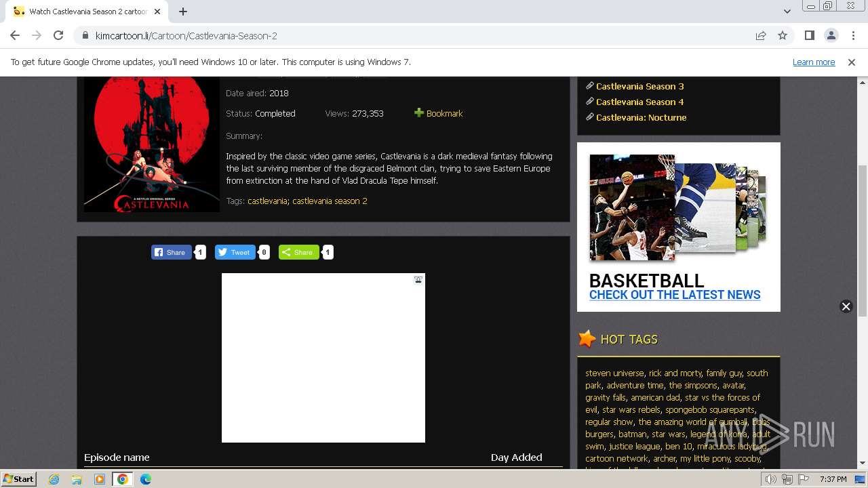Bookmark this tab with the star icon
The image size is (868, 488).
(x=783, y=35)
